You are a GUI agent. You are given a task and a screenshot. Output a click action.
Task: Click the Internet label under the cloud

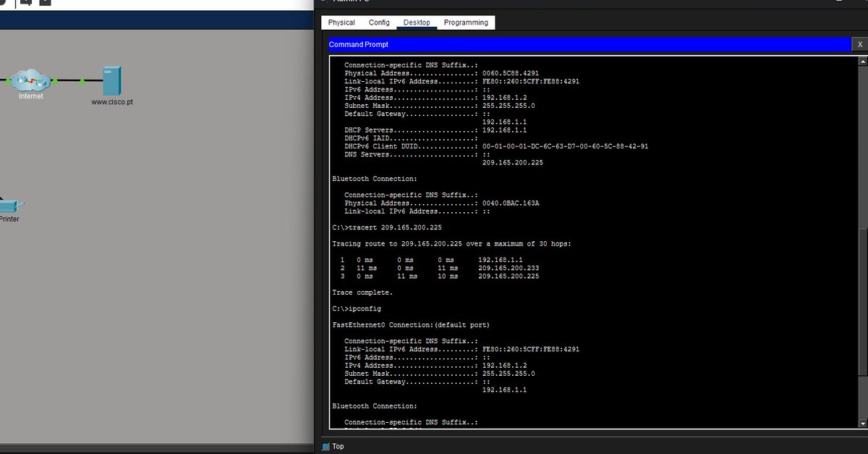pos(30,96)
